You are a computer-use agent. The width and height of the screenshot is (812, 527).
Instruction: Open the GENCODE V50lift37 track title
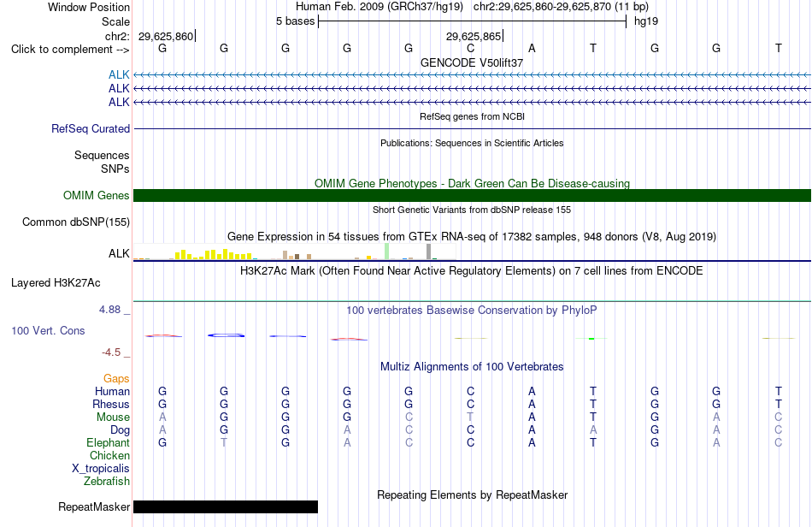click(472, 62)
